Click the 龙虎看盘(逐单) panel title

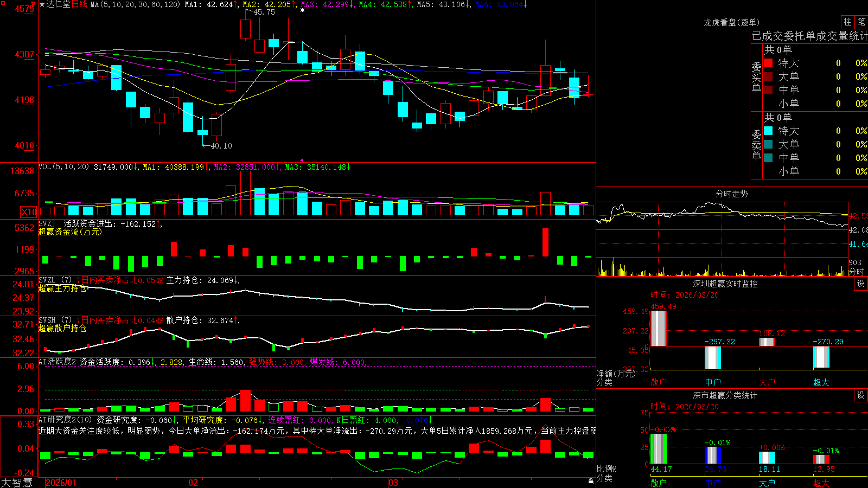tap(731, 22)
